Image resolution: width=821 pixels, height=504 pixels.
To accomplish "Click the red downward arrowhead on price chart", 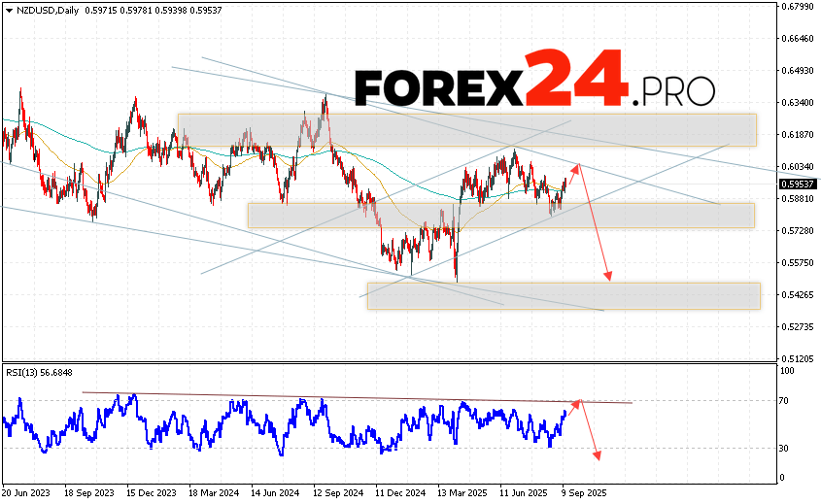I will (x=609, y=277).
